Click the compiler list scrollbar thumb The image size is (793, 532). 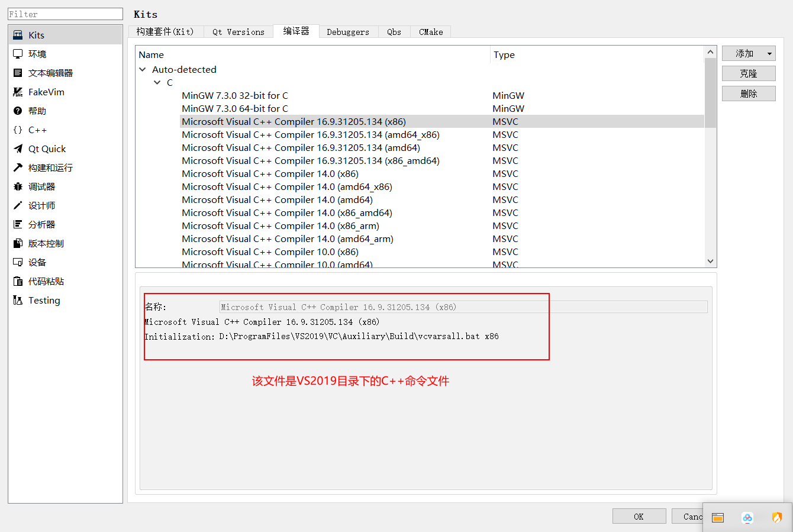click(711, 93)
